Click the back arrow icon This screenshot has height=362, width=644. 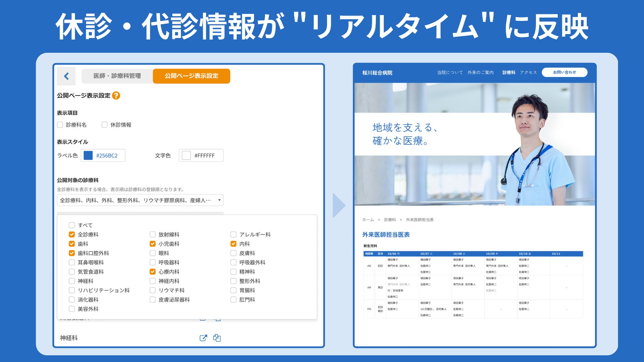tap(66, 76)
